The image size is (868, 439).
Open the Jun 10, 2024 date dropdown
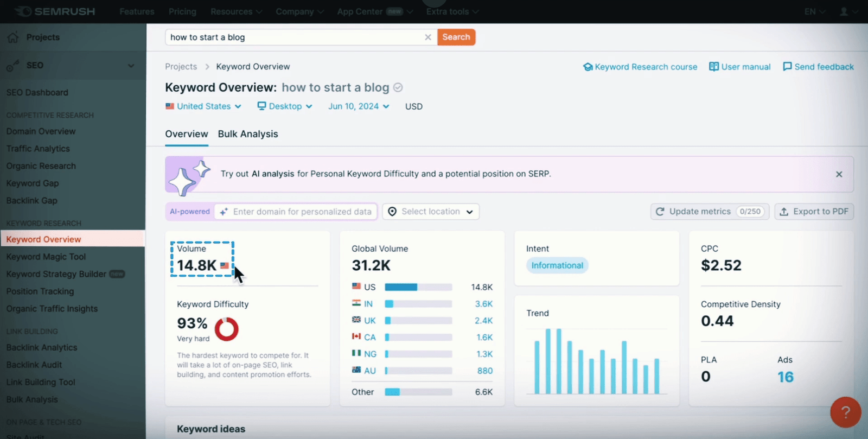pos(359,106)
